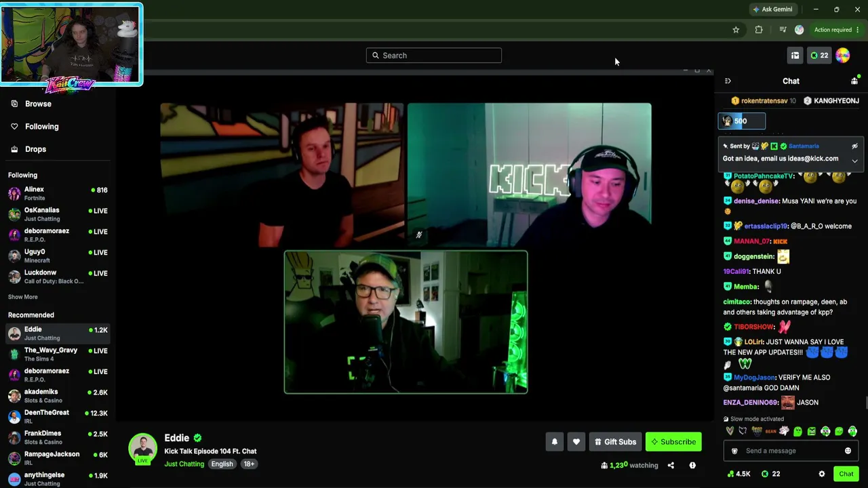Click the 18+ tag
The image size is (868, 488).
click(x=249, y=464)
